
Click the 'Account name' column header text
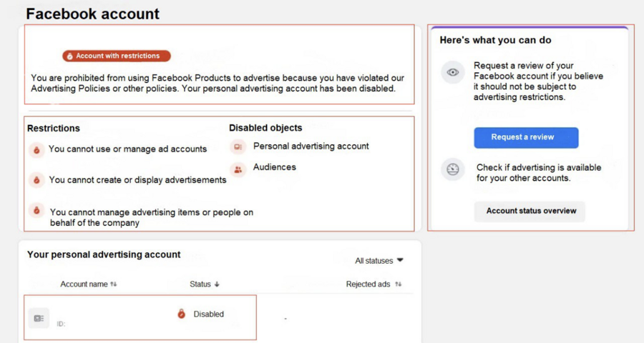[84, 284]
